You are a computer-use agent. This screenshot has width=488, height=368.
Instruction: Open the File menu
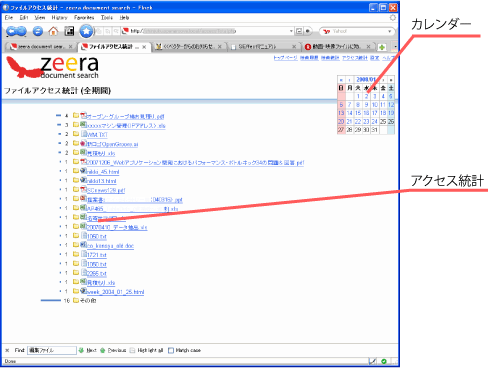coord(9,18)
